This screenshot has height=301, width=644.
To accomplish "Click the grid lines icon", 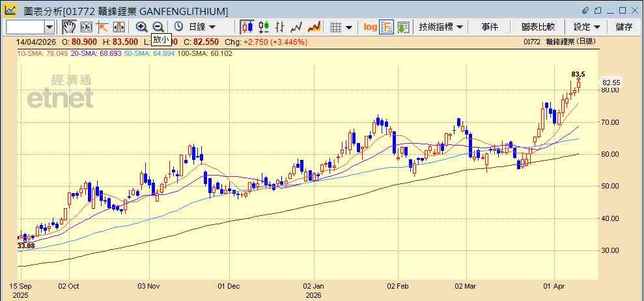I will (337, 27).
